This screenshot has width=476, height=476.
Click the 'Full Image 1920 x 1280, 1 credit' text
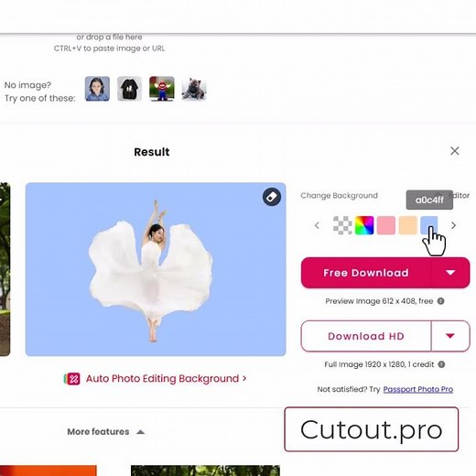click(379, 364)
